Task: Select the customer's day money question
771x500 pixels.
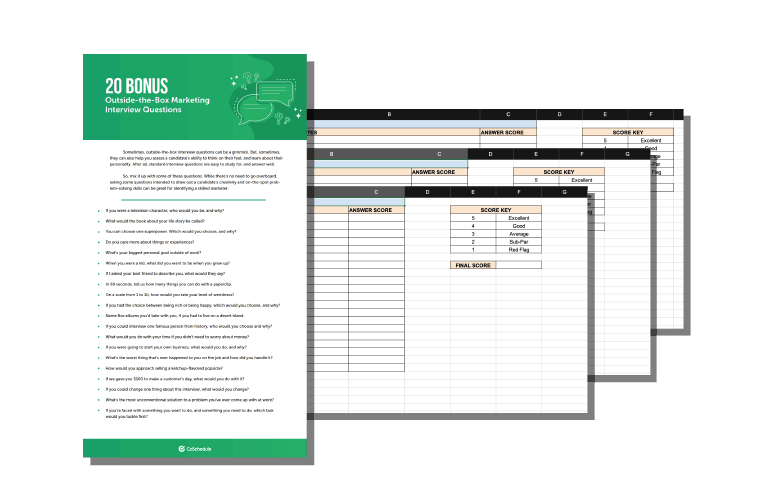Action: tap(175, 379)
